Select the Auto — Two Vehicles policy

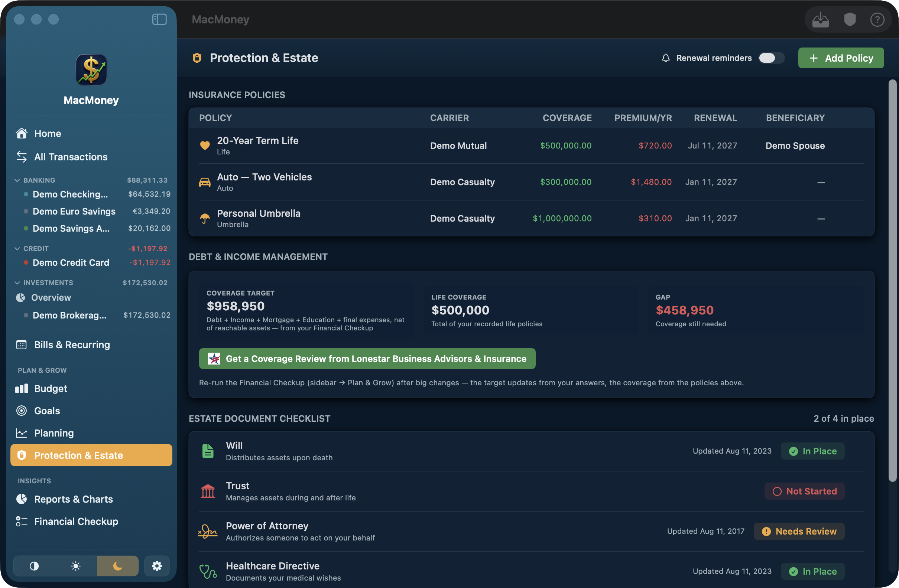coord(532,182)
